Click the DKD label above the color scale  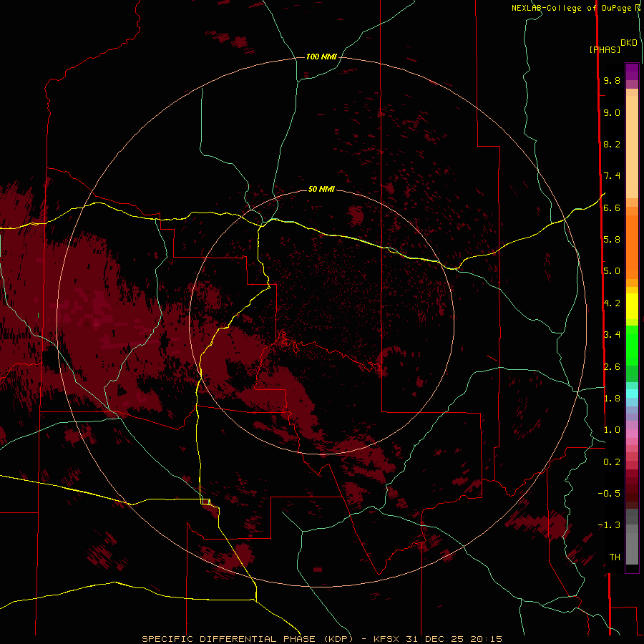[x=628, y=43]
